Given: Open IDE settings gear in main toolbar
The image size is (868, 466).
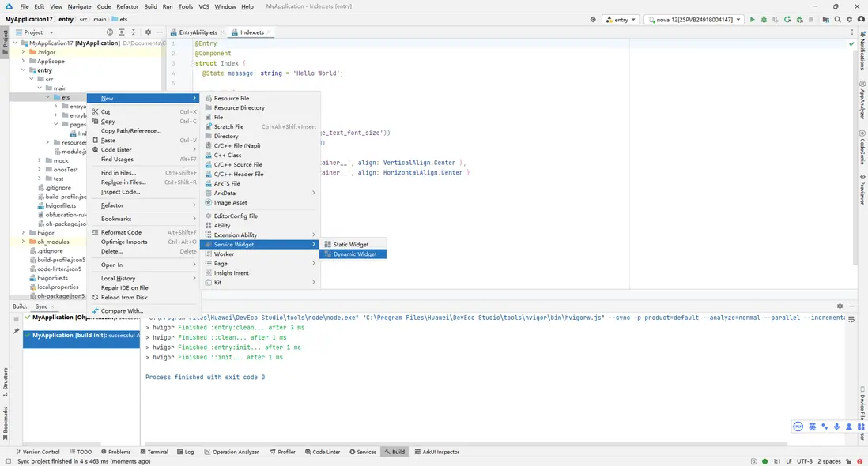Looking at the screenshot, I should pos(848,19).
